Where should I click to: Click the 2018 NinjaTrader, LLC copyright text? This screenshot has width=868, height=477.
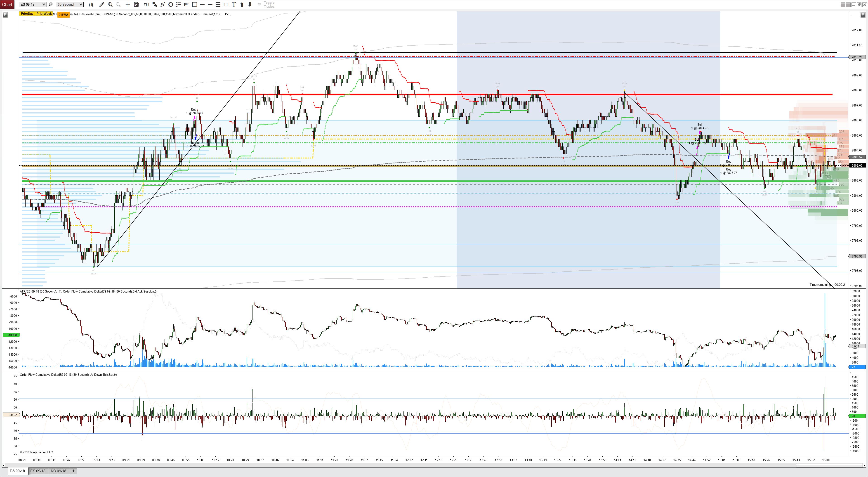(36, 452)
